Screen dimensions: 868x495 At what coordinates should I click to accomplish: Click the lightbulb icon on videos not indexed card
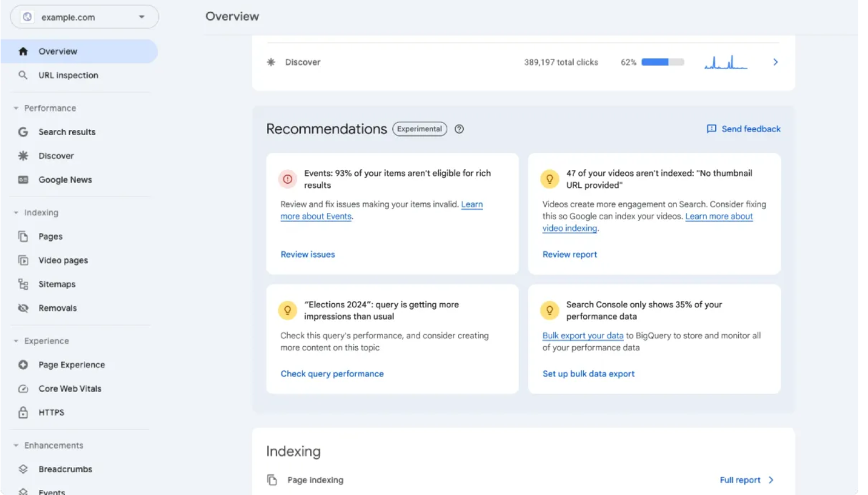click(550, 179)
